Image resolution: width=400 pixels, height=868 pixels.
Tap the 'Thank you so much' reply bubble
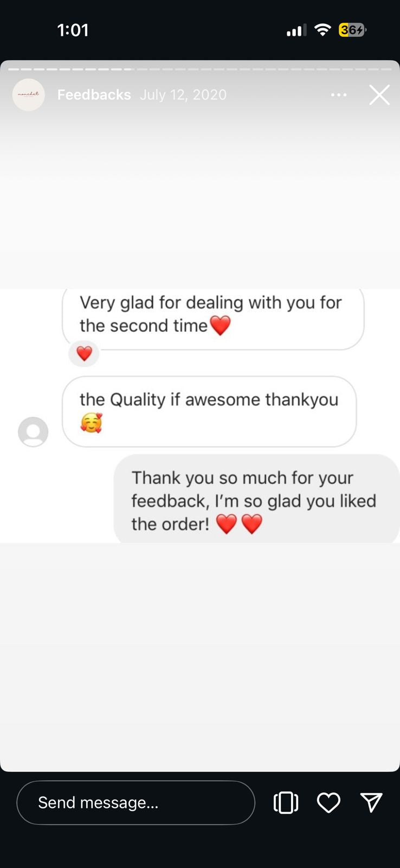coord(256,499)
